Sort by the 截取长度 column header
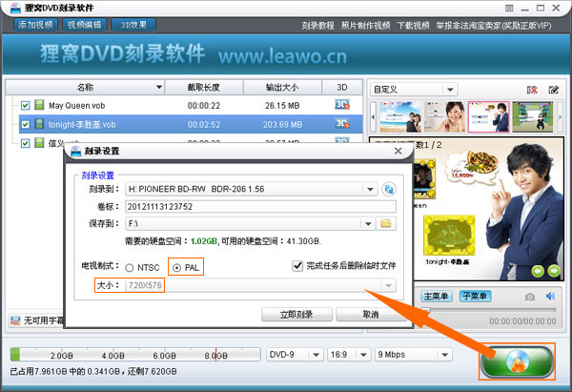The height and width of the screenshot is (392, 572). [x=204, y=87]
